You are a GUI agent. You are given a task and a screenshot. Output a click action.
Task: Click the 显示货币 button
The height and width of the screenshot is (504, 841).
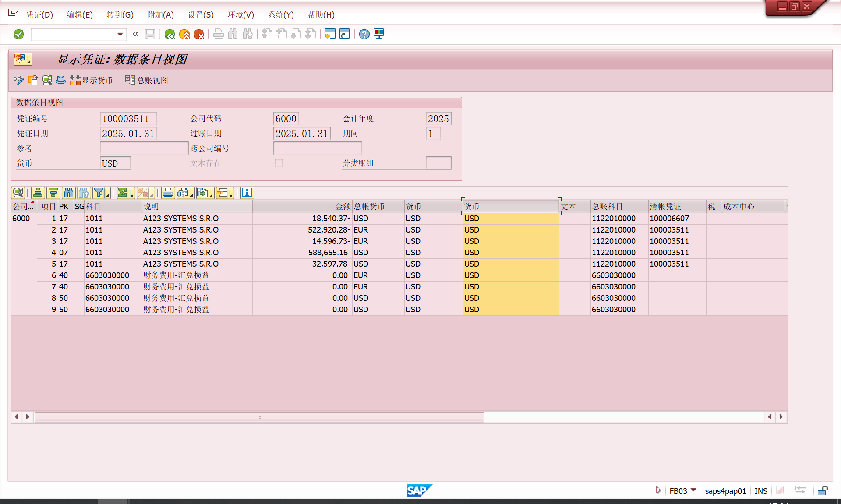tap(91, 80)
